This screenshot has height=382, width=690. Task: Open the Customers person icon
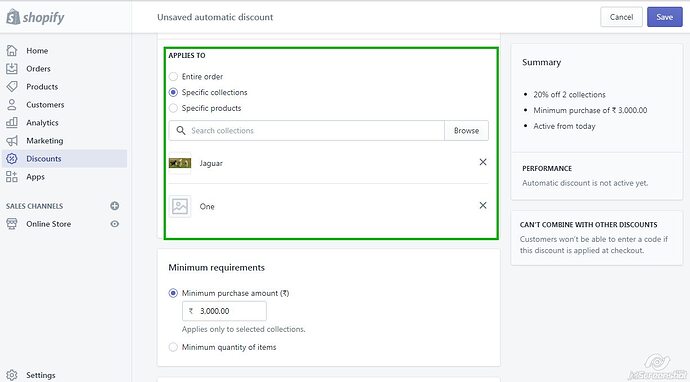click(12, 105)
